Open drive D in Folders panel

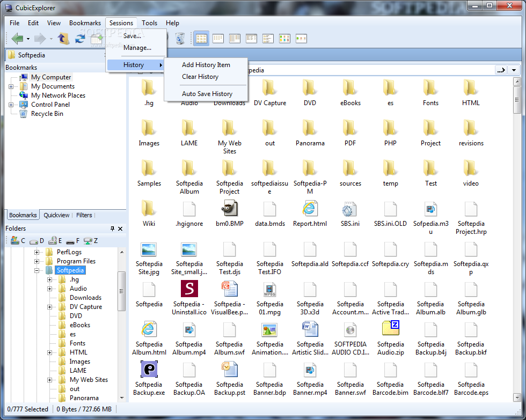[36, 241]
